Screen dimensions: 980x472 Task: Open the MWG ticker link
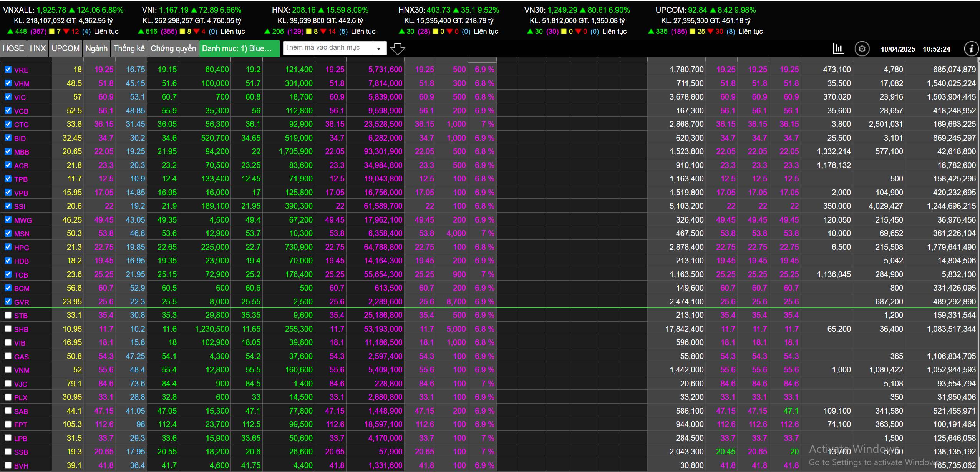click(23, 220)
